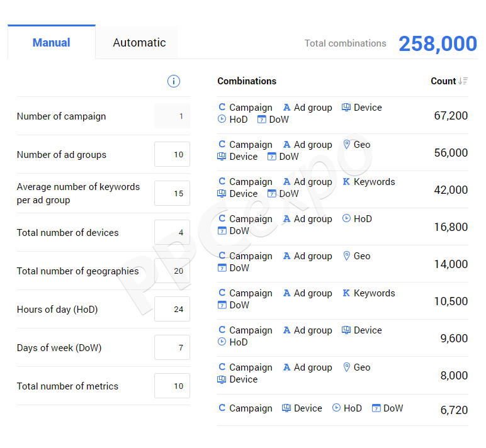
Task: Select the 10,500 count value
Action: tap(451, 301)
